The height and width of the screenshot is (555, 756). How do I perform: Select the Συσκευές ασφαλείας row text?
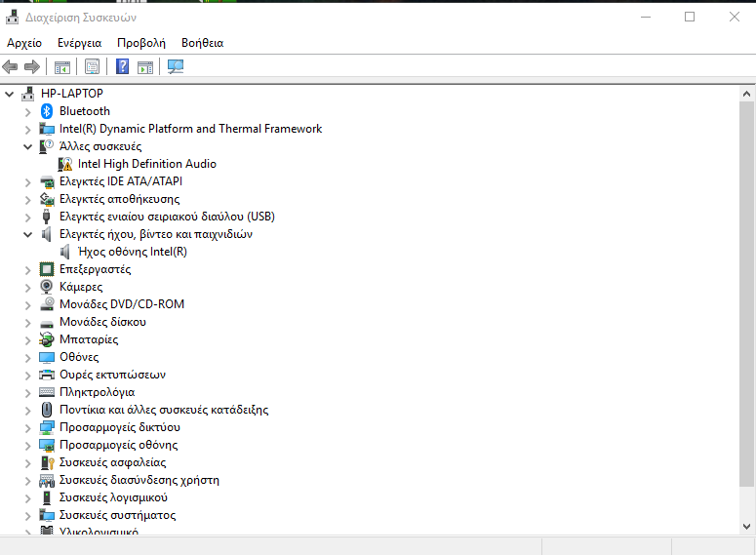(112, 462)
